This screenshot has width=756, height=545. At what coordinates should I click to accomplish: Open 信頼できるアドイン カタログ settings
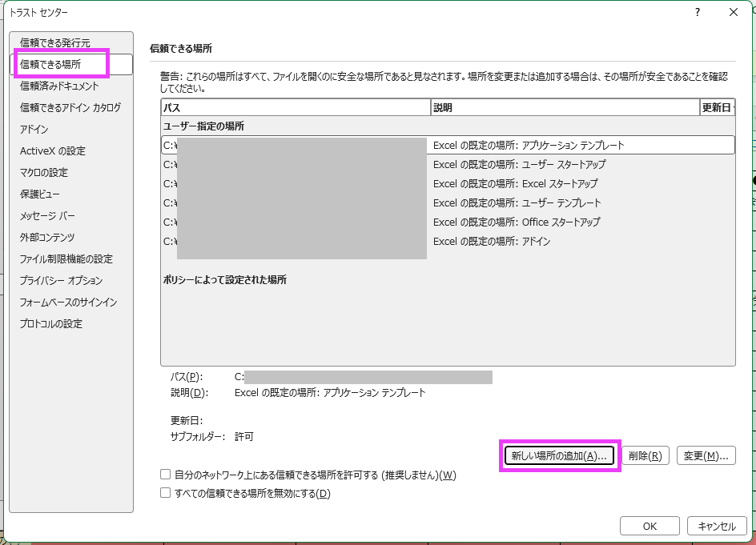click(70, 107)
